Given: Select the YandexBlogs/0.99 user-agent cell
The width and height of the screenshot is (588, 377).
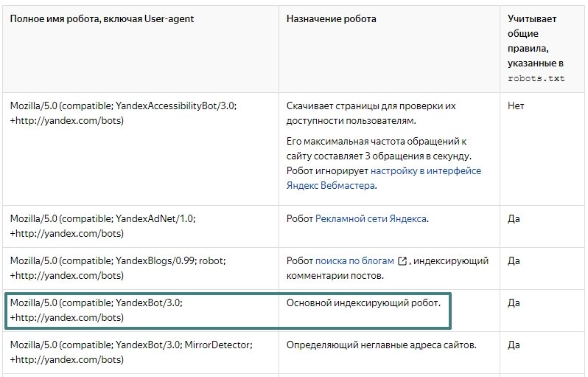Looking at the screenshot, I should [118, 268].
